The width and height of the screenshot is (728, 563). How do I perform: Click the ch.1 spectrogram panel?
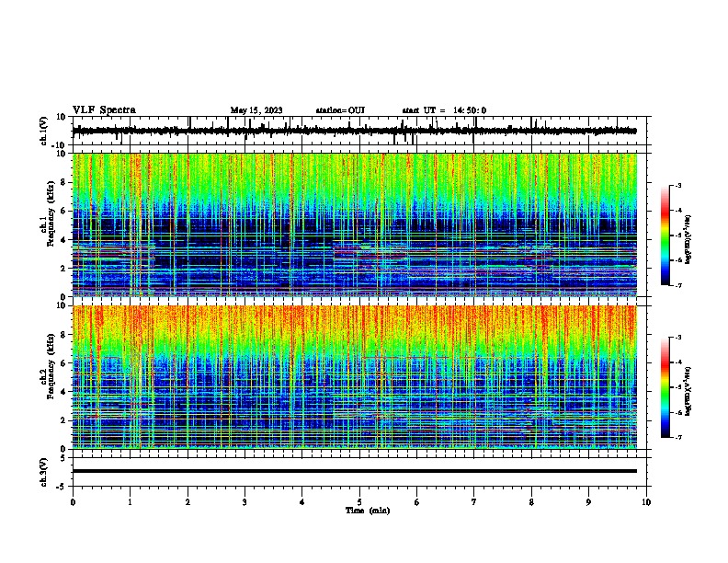(354, 224)
